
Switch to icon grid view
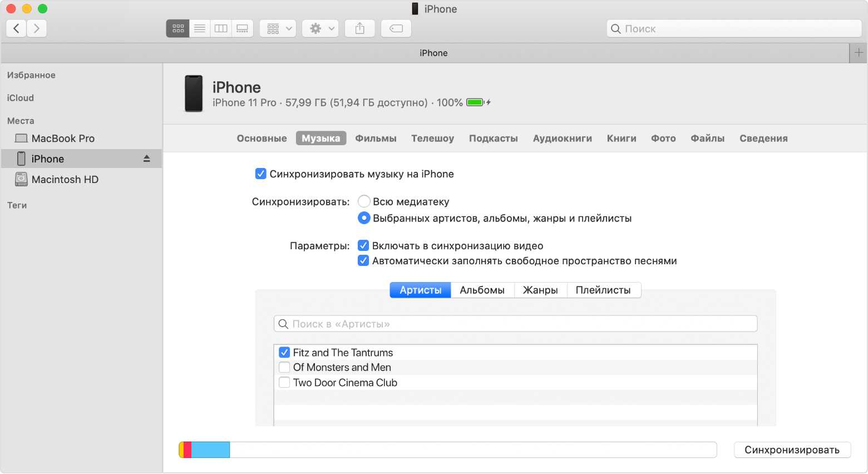pyautogui.click(x=178, y=28)
